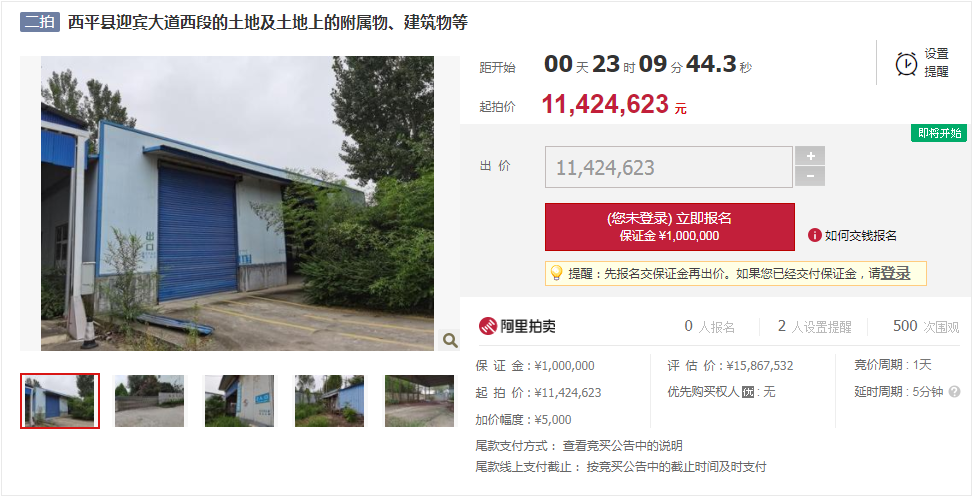Click the red 立即报名 registration button

point(669,227)
